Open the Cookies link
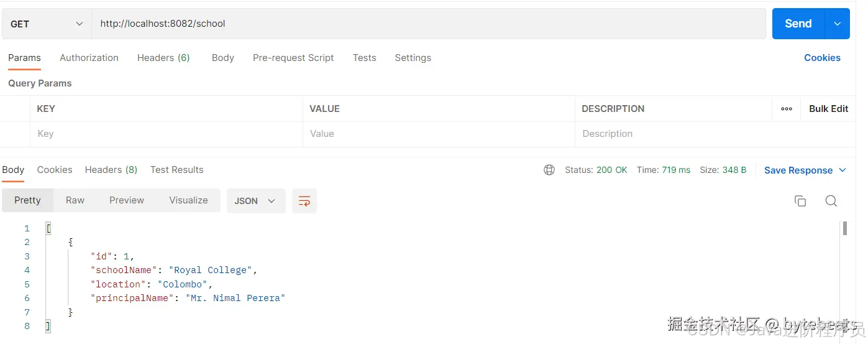The image size is (868, 344). pyautogui.click(x=822, y=58)
